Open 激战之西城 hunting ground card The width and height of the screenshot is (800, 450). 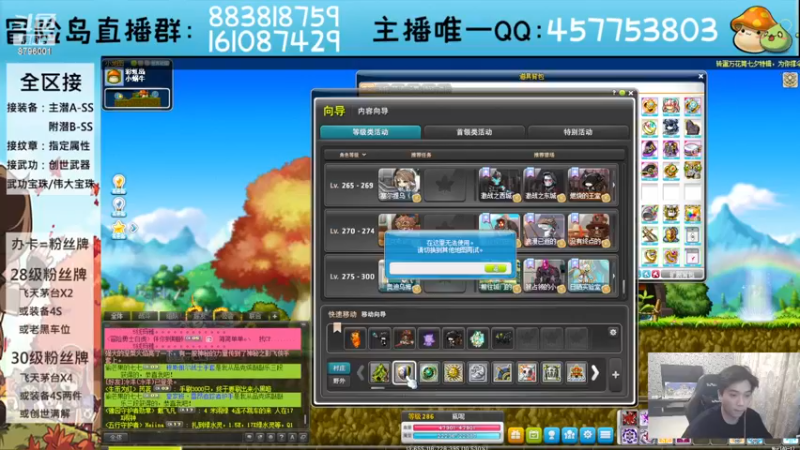[498, 184]
